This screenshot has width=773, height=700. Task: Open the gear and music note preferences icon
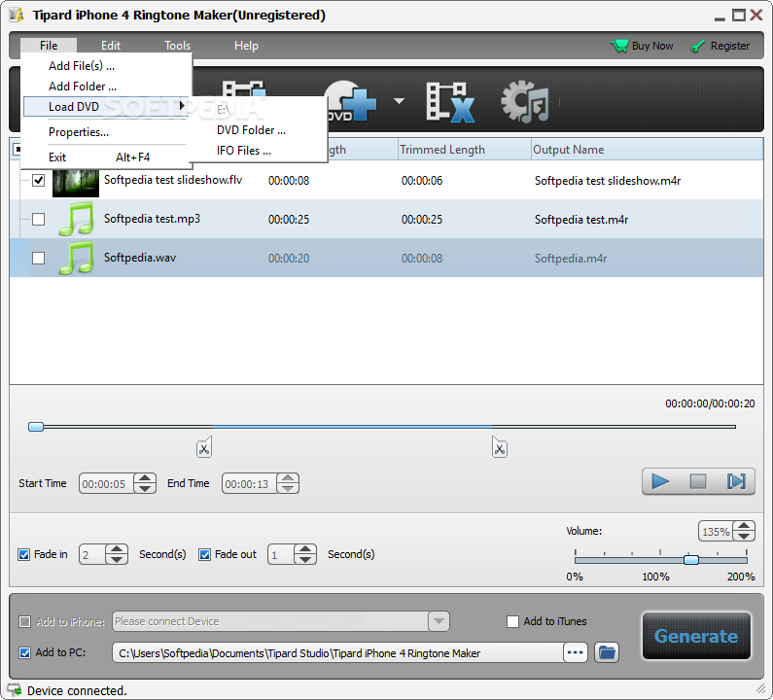(524, 102)
